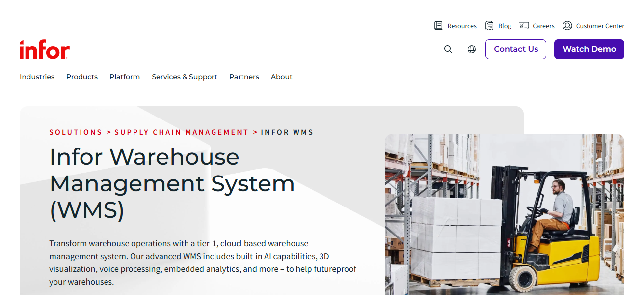Click the Resources book icon
The image size is (644, 295).
(x=438, y=26)
